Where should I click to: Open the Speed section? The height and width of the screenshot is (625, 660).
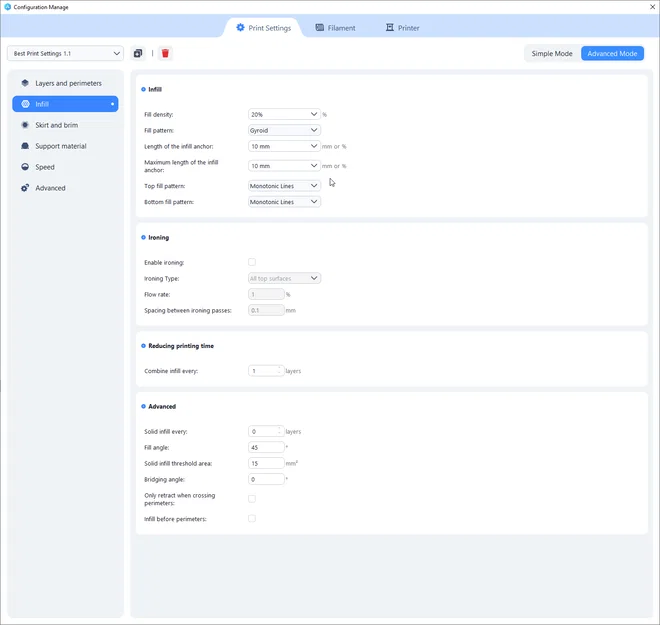pos(65,167)
